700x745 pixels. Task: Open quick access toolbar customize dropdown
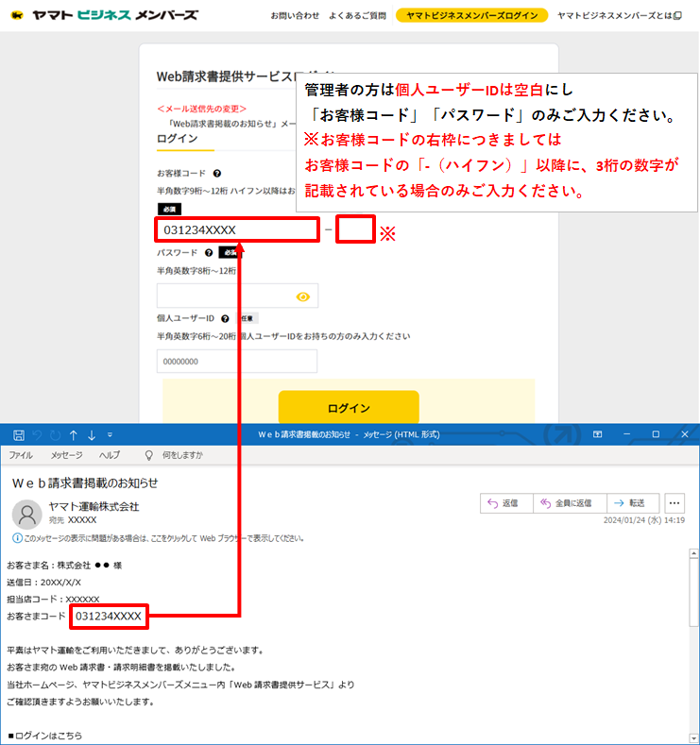click(x=110, y=434)
